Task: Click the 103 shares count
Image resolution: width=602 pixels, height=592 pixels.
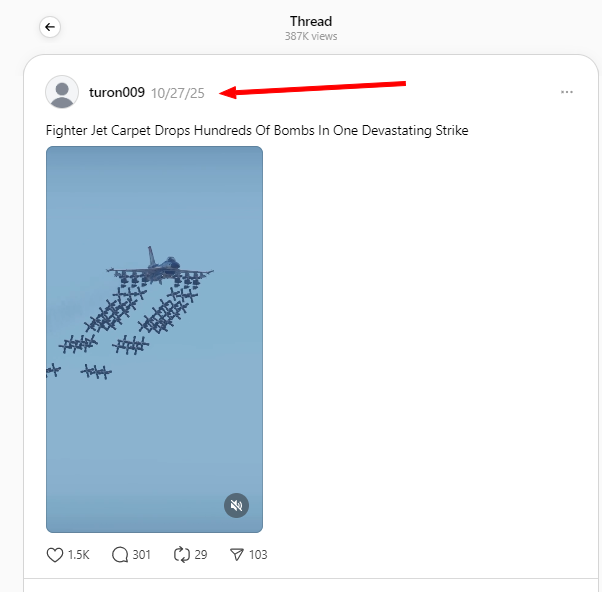Action: pos(258,555)
